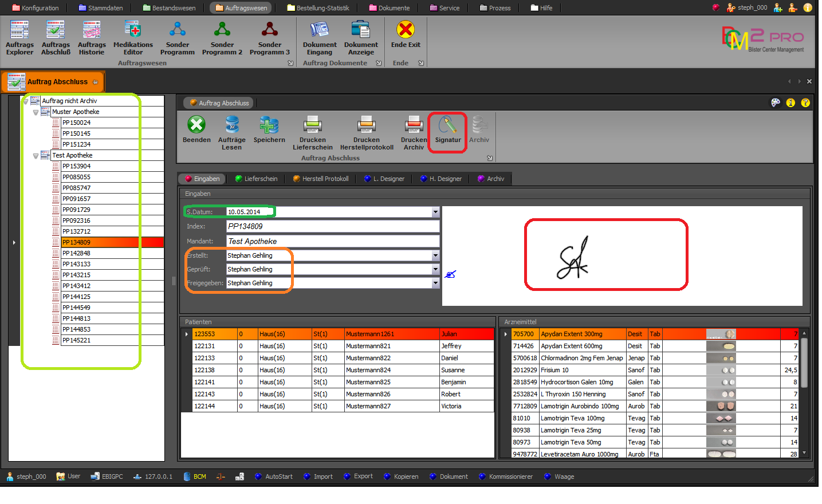The width and height of the screenshot is (822, 504).
Task: Open the Bestandswesen menu
Action: pyautogui.click(x=169, y=8)
